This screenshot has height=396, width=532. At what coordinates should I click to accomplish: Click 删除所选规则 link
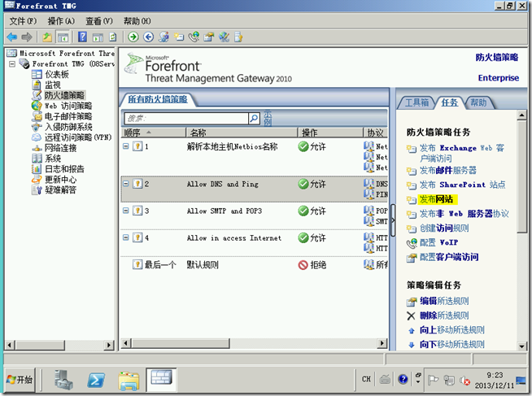point(444,315)
